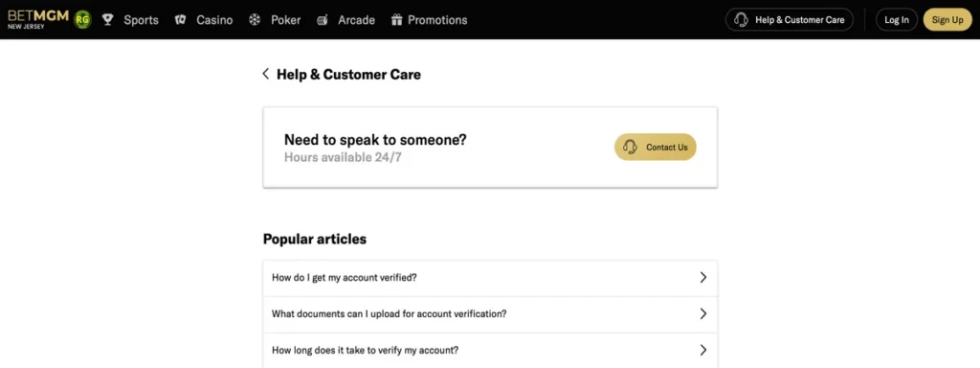The width and height of the screenshot is (980, 368).
Task: Click the 'Popular articles' heading
Action: 314,239
